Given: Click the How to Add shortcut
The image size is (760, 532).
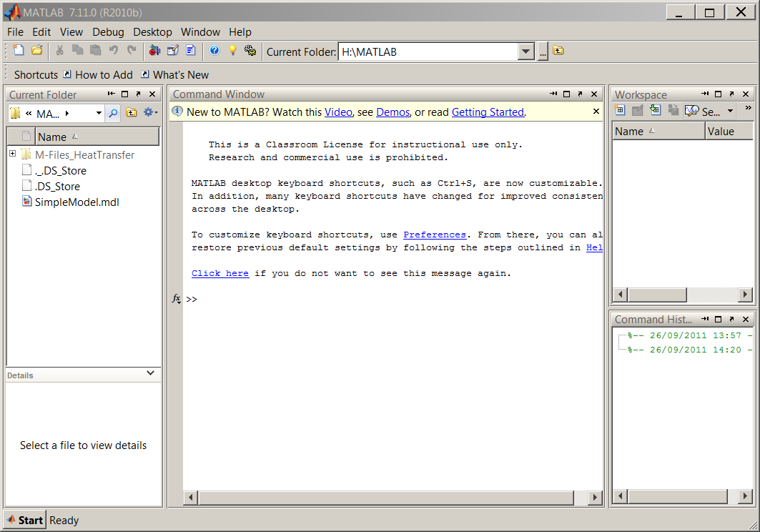Looking at the screenshot, I should [99, 74].
